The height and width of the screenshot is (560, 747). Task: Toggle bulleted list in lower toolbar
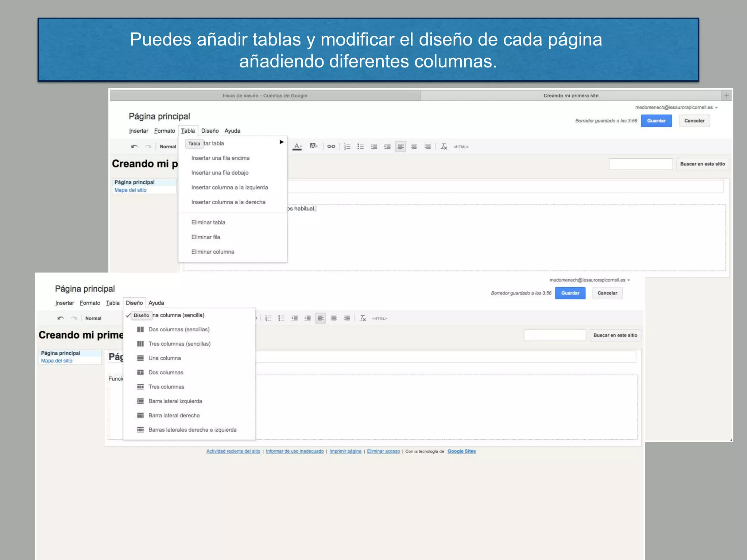coord(282,318)
